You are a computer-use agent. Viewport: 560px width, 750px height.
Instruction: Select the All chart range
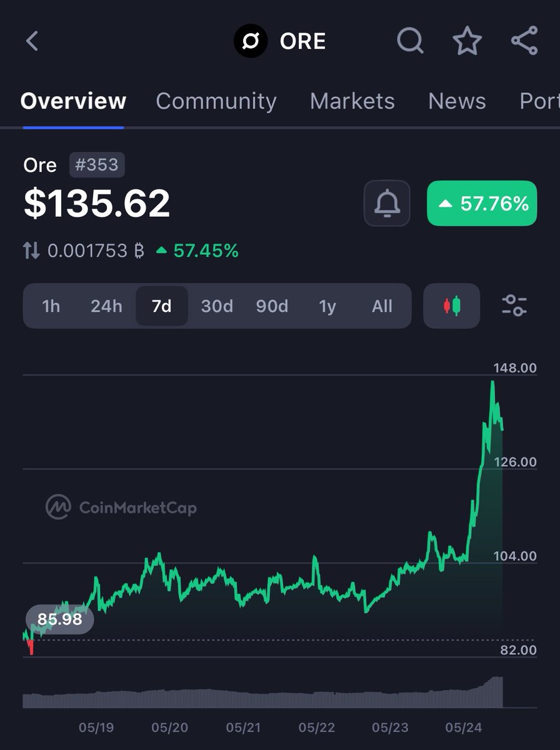pyautogui.click(x=382, y=306)
